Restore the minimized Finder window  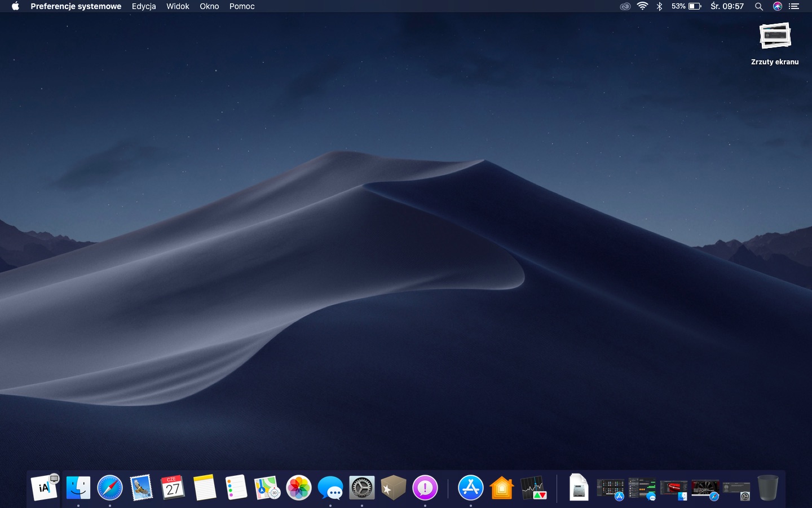tap(674, 489)
